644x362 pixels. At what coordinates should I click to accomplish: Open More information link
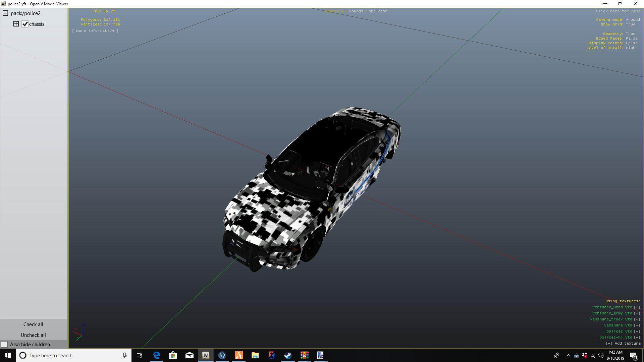click(95, 31)
